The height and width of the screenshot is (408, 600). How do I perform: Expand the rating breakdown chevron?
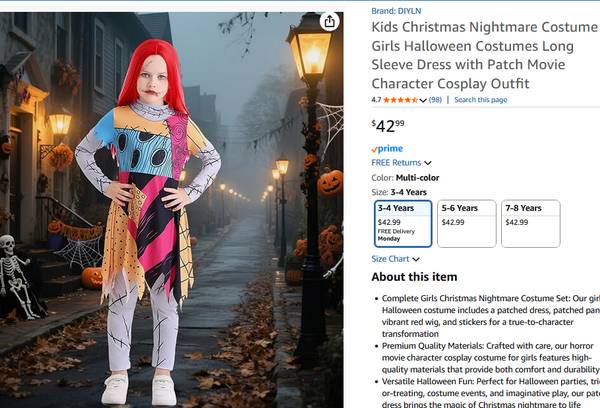[x=421, y=100]
